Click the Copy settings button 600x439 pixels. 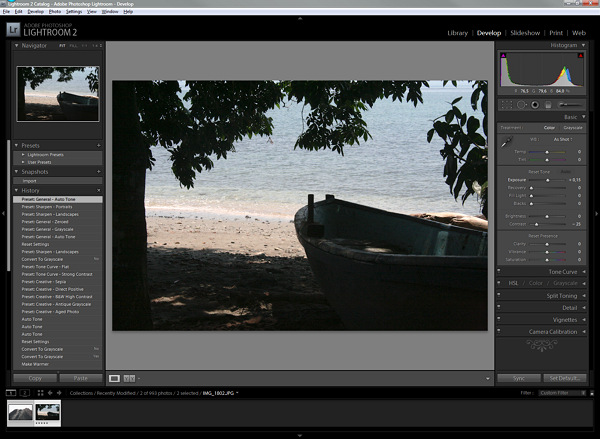tap(35, 378)
